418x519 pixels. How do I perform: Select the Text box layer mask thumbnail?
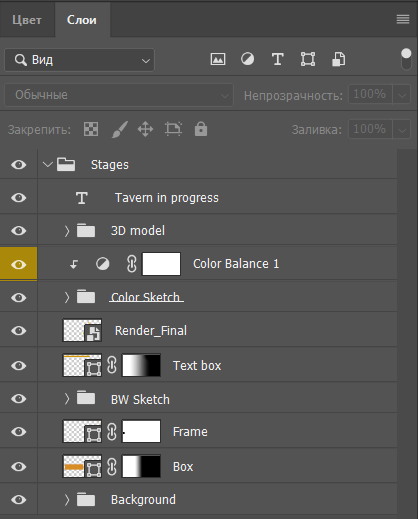[141, 365]
